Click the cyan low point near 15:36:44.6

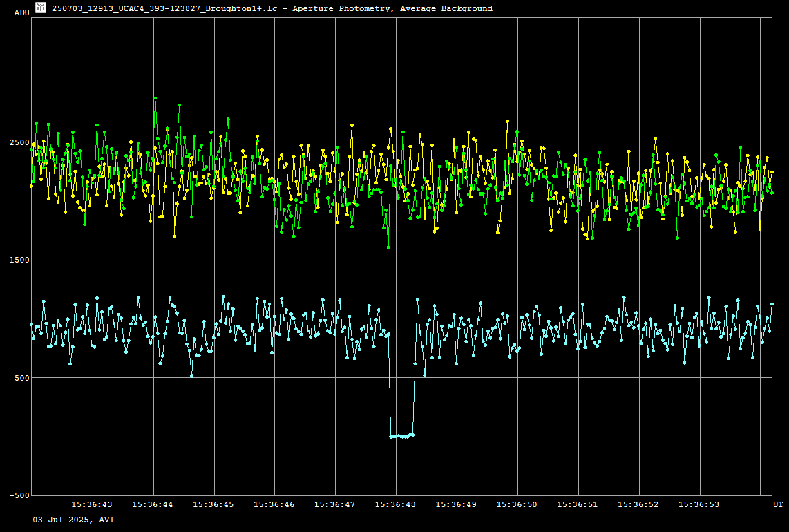(x=191, y=375)
